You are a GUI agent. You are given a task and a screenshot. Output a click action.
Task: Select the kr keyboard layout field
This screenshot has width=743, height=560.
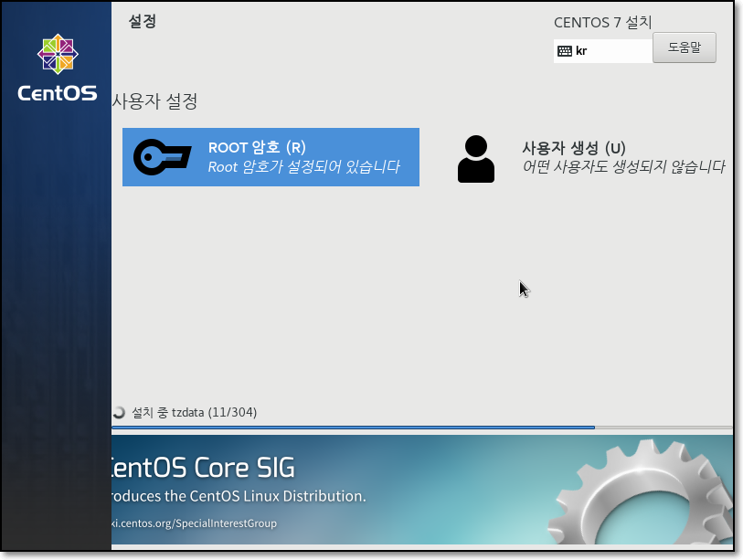click(x=603, y=50)
